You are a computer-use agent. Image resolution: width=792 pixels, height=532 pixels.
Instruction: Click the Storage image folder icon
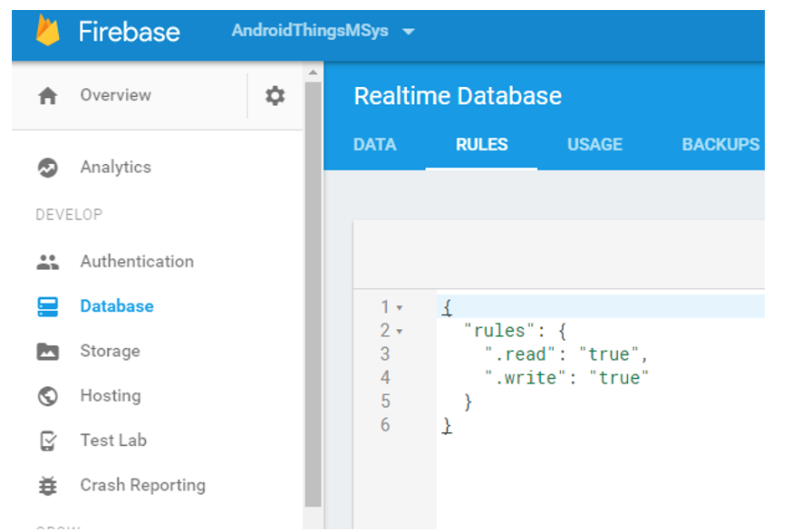point(48,352)
